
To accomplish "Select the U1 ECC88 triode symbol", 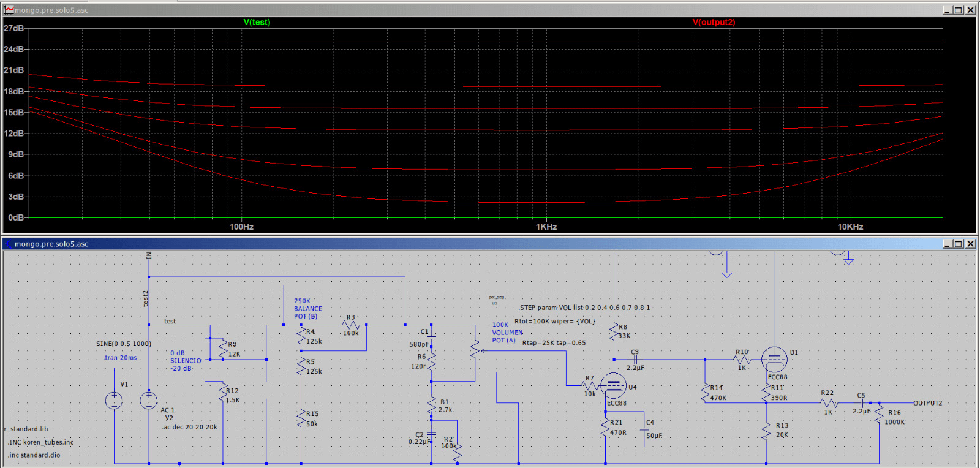I will [x=774, y=360].
